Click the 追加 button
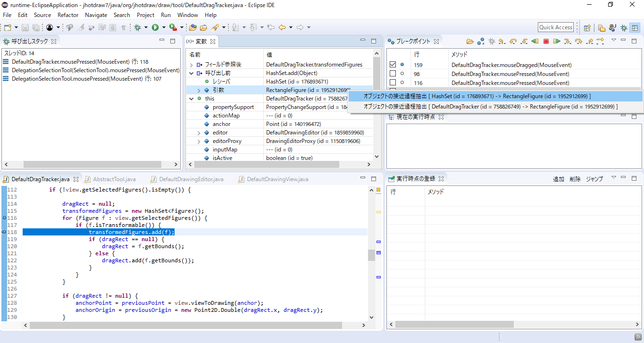The width and height of the screenshot is (644, 343). click(559, 179)
